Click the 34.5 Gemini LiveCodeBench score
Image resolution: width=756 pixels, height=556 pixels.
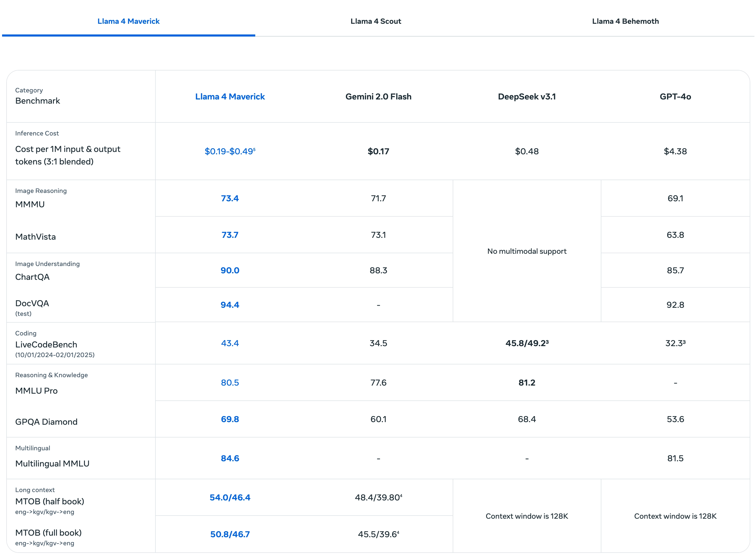[378, 343]
